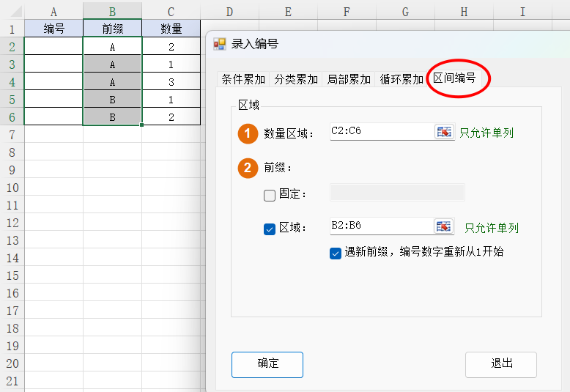Click cell B5 containing B
The image size is (570, 392).
(112, 99)
